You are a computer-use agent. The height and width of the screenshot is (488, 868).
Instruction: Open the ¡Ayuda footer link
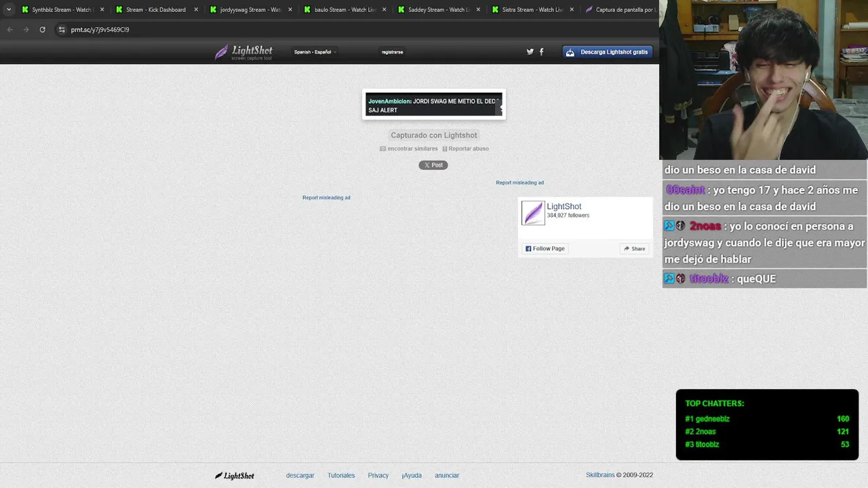click(412, 475)
